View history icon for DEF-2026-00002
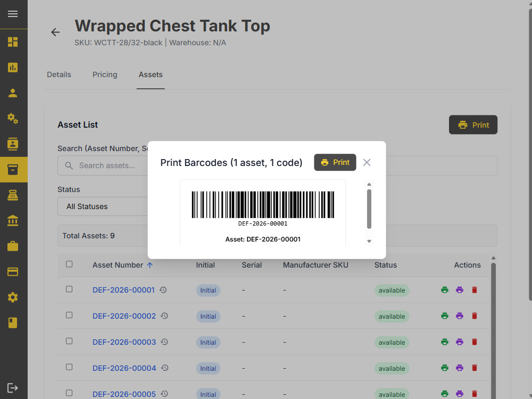 tap(164, 316)
